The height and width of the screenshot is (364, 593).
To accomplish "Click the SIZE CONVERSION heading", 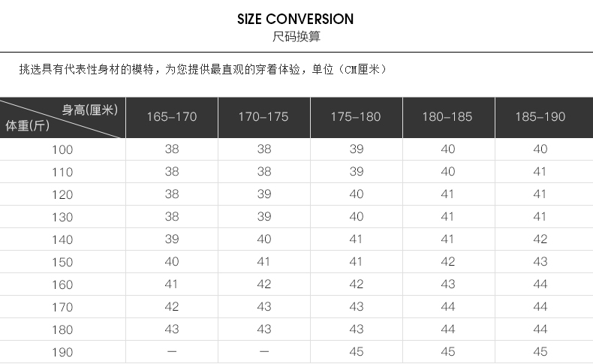I will pos(295,19).
